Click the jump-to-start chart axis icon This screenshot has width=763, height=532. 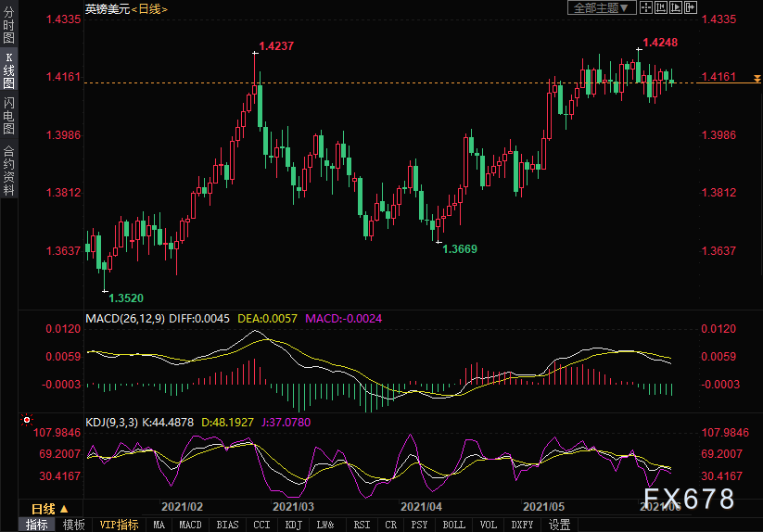click(661, 7)
